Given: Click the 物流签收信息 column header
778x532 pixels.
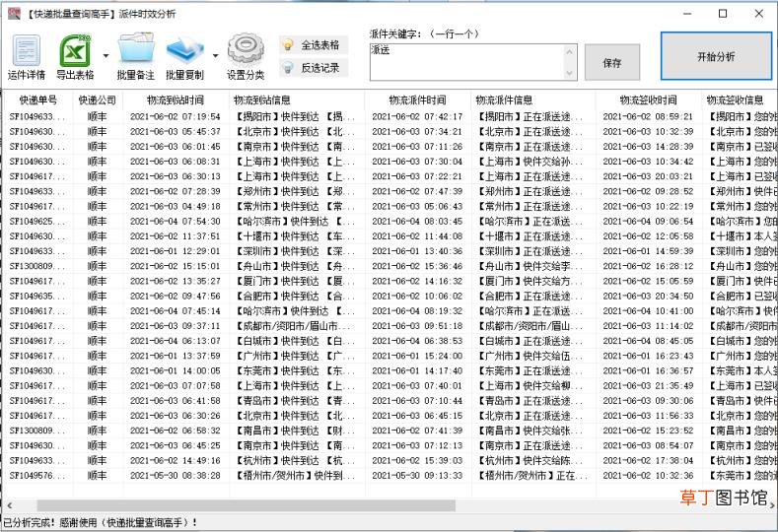Looking at the screenshot, I should [x=740, y=100].
